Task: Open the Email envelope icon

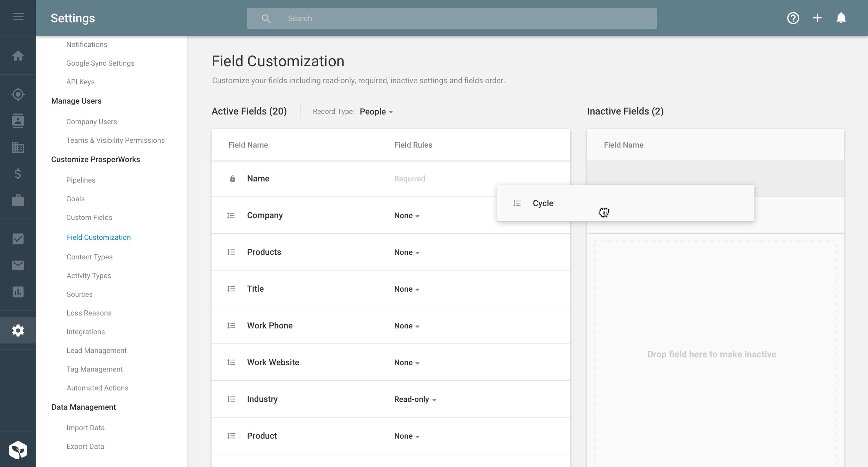Action: (x=18, y=265)
